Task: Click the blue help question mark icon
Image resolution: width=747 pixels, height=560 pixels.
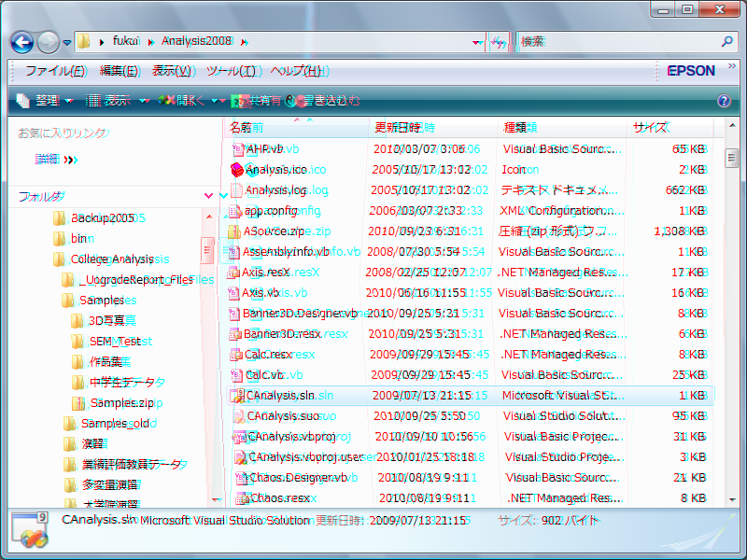Action: [x=724, y=101]
